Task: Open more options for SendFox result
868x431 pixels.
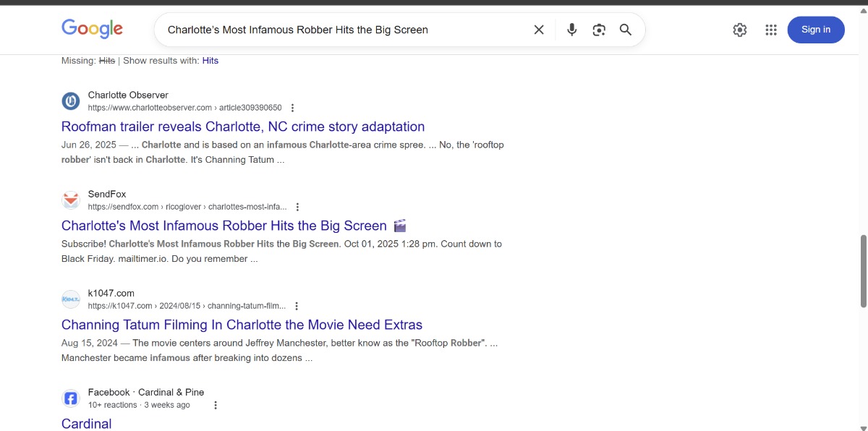Action: tap(297, 207)
